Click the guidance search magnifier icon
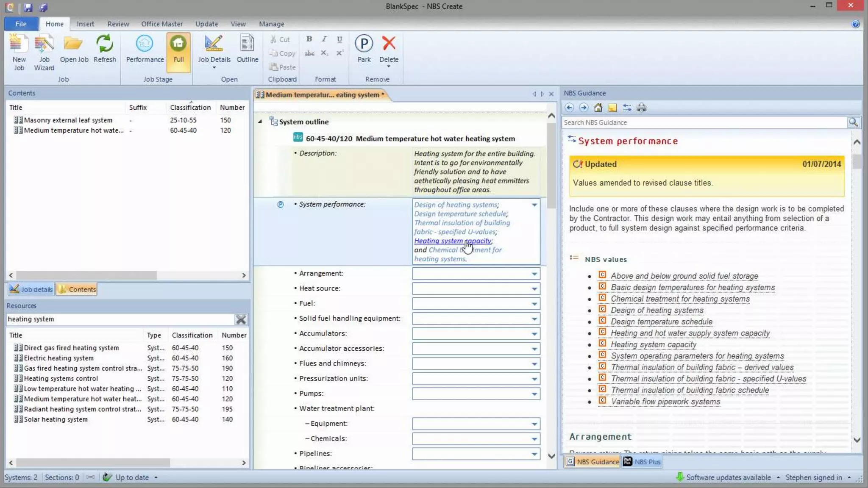Viewport: 868px width, 488px height. coord(853,122)
